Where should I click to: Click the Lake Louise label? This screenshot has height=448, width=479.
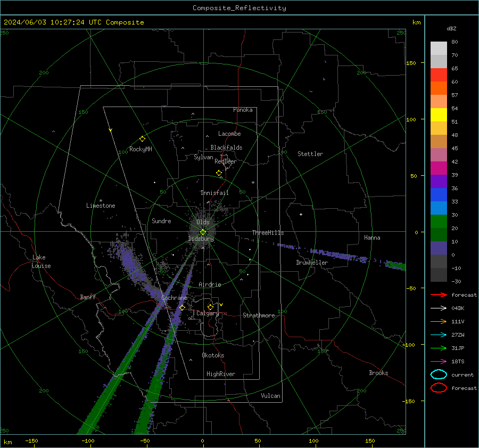[42, 262]
